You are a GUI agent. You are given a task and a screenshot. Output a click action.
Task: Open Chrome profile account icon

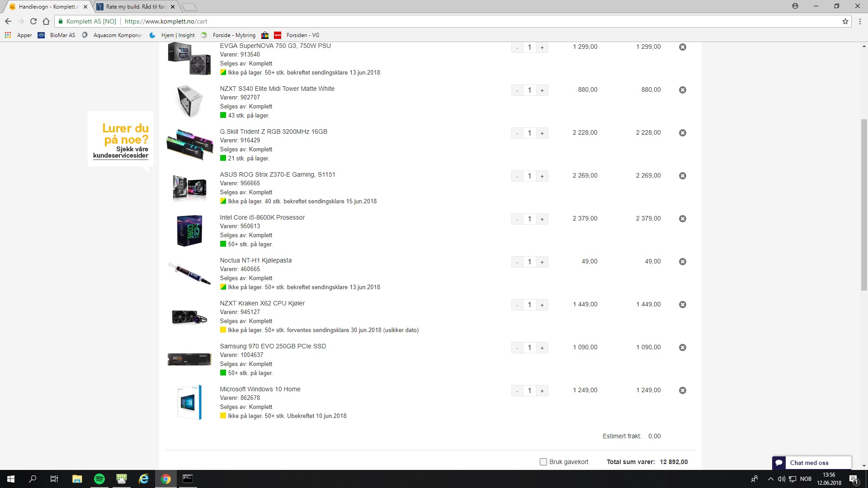795,6
